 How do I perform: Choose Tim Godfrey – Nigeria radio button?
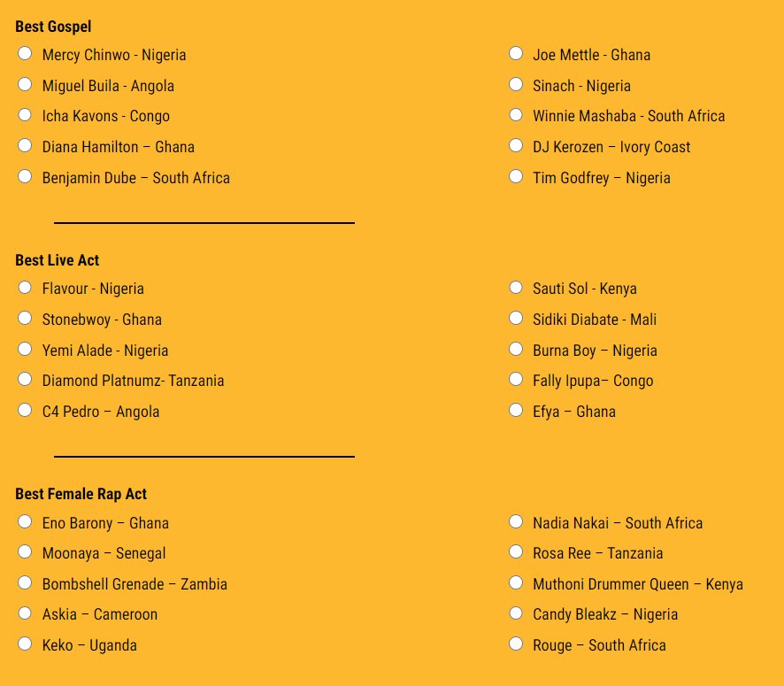point(516,177)
